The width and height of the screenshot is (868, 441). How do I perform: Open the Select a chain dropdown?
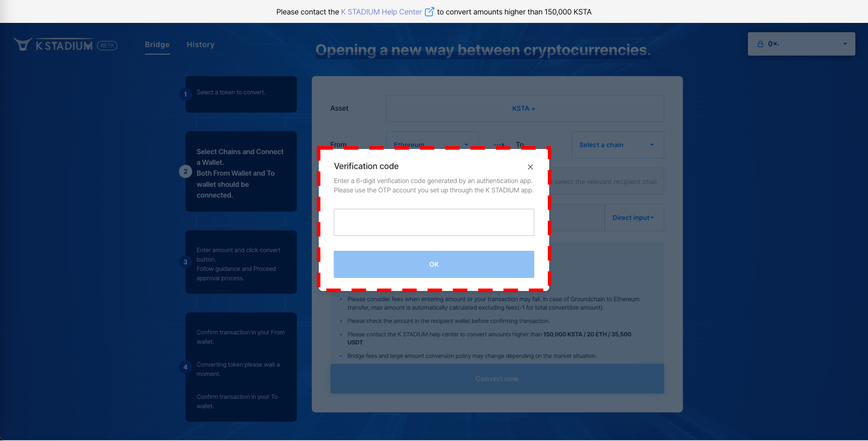617,145
